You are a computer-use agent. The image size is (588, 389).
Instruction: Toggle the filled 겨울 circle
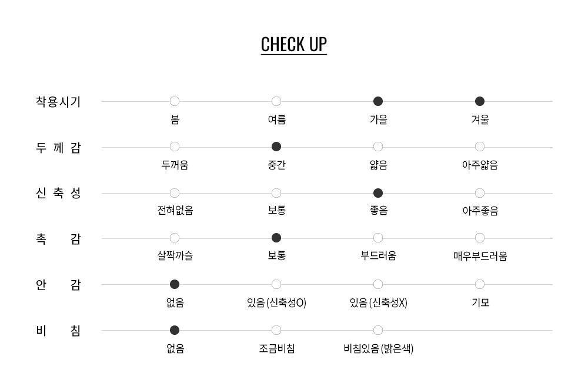point(480,101)
